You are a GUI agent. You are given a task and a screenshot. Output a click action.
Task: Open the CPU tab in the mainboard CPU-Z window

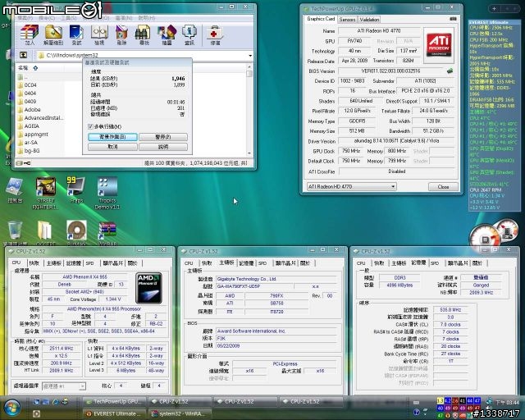189,263
